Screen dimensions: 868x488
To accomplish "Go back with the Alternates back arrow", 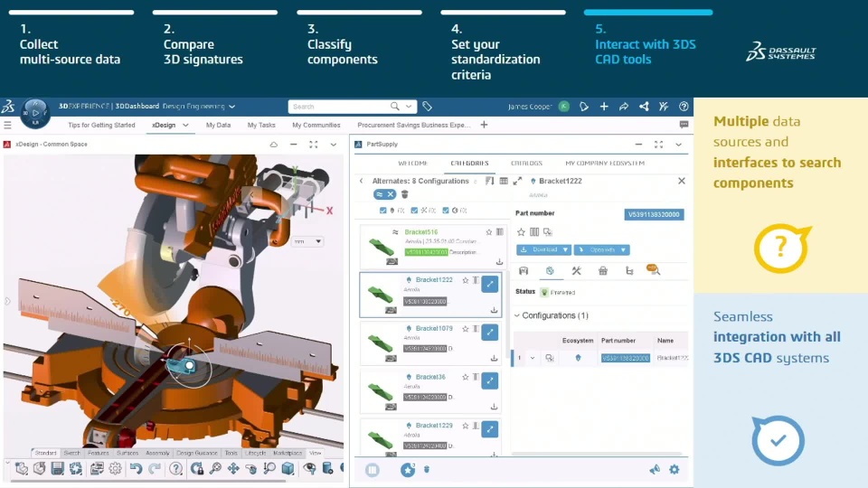I will click(362, 181).
